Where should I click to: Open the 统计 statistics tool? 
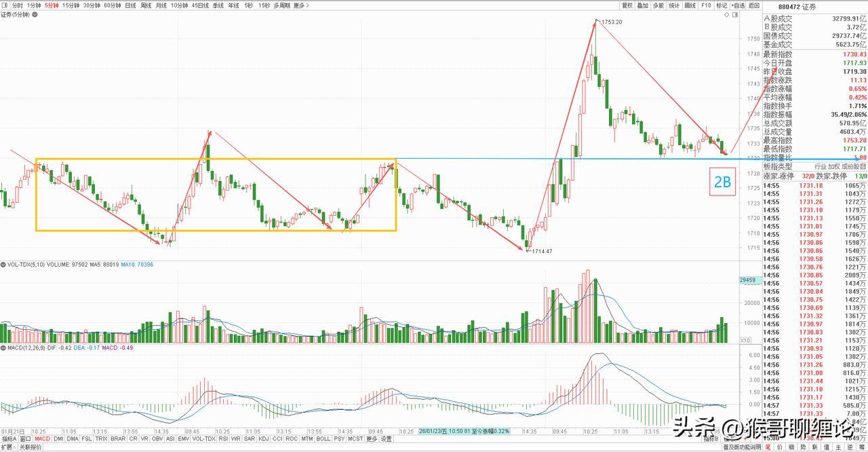click(674, 5)
